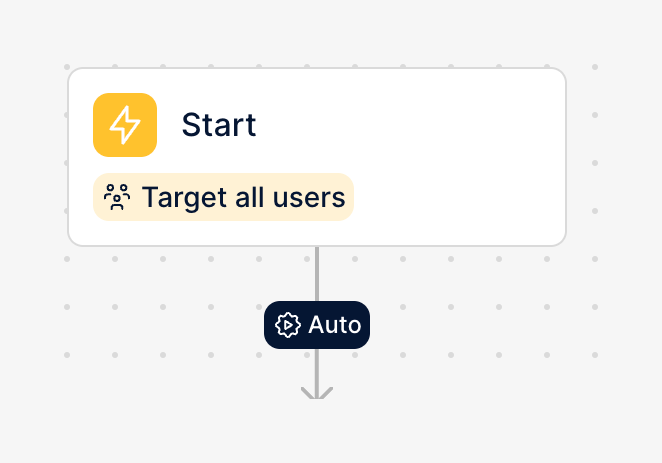Click the gear-play icon on the Auto badge
The height and width of the screenshot is (463, 662).
[x=288, y=325]
